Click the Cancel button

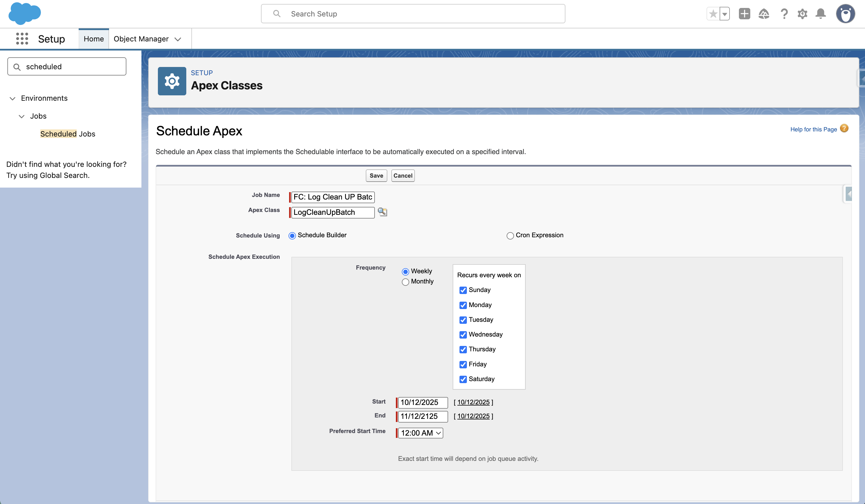click(403, 176)
